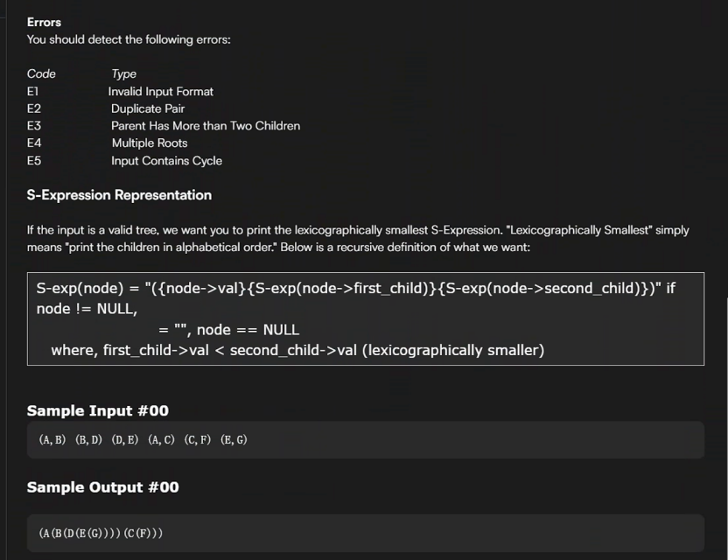Click the (A, B) pair in sample input
The width and height of the screenshot is (728, 560).
[52, 440]
